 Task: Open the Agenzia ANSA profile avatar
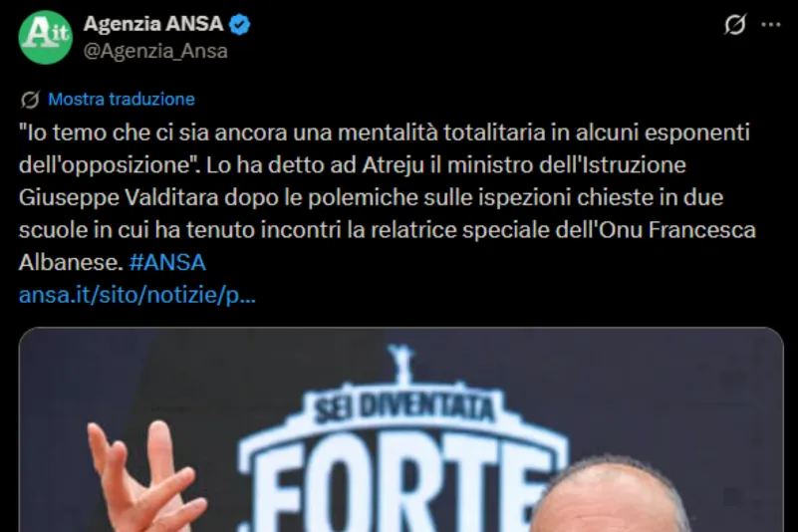click(45, 37)
